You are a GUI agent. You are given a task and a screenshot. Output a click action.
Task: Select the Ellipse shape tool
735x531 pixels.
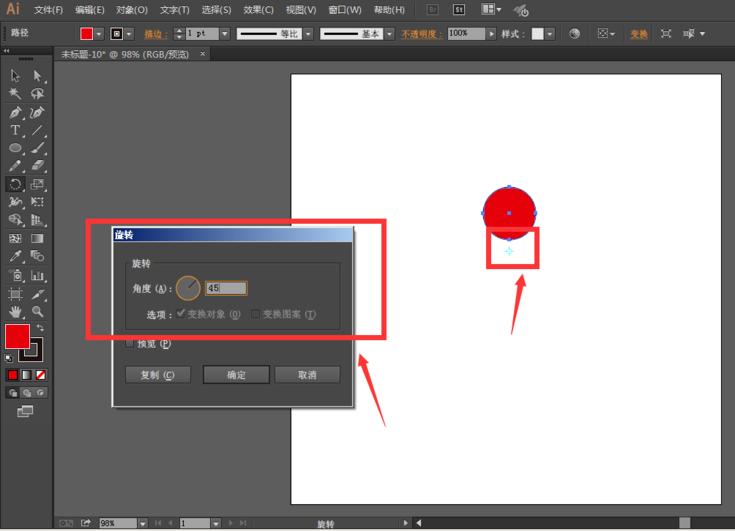(x=15, y=148)
